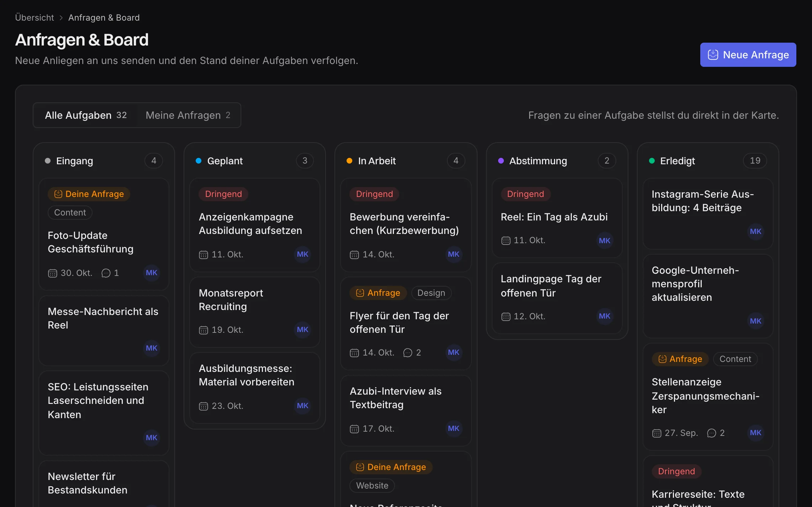
Task: Click the Geplant column count badge
Action: click(305, 161)
